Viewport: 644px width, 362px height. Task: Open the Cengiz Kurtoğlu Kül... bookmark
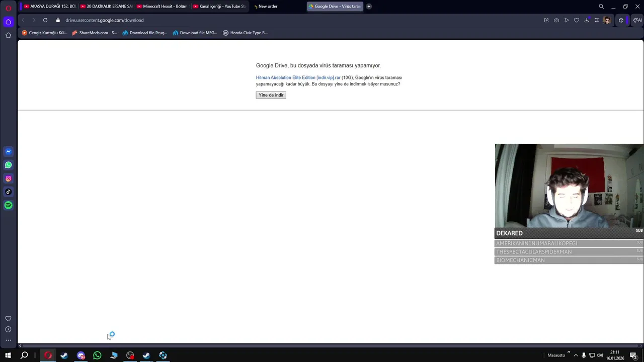pyautogui.click(x=44, y=33)
